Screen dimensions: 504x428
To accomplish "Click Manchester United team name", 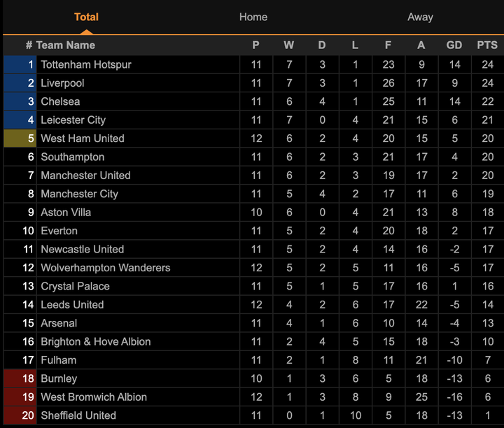I will tap(85, 176).
